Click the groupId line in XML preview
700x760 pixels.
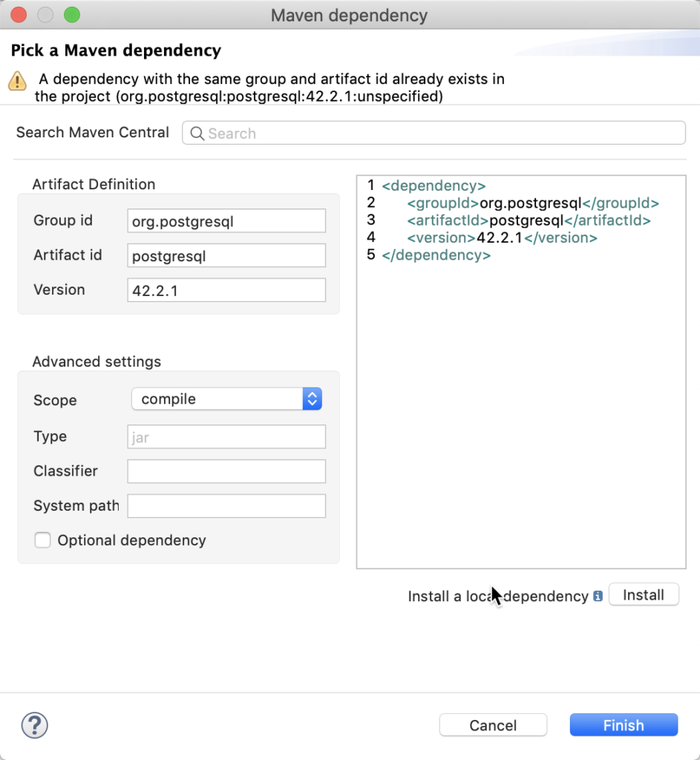pyautogui.click(x=532, y=203)
